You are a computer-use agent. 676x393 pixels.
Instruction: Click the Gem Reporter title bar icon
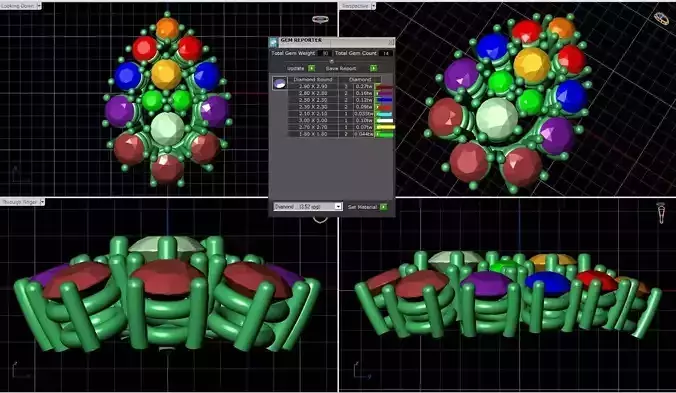273,42
